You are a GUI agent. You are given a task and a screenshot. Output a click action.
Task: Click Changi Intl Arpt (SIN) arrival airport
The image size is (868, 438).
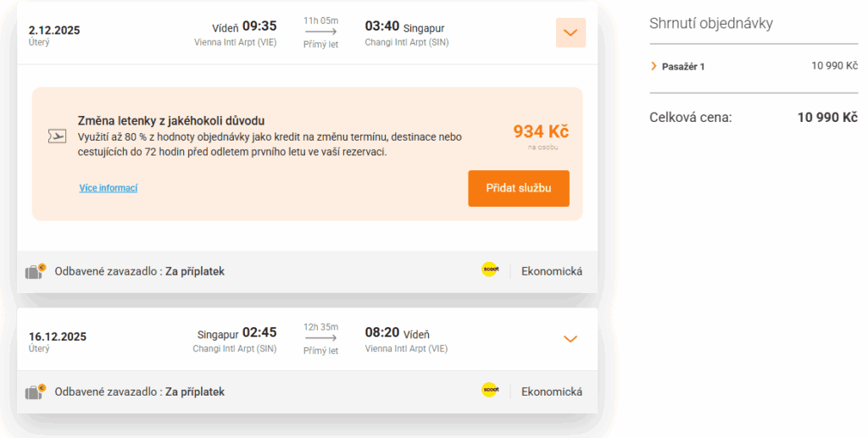pos(407,42)
